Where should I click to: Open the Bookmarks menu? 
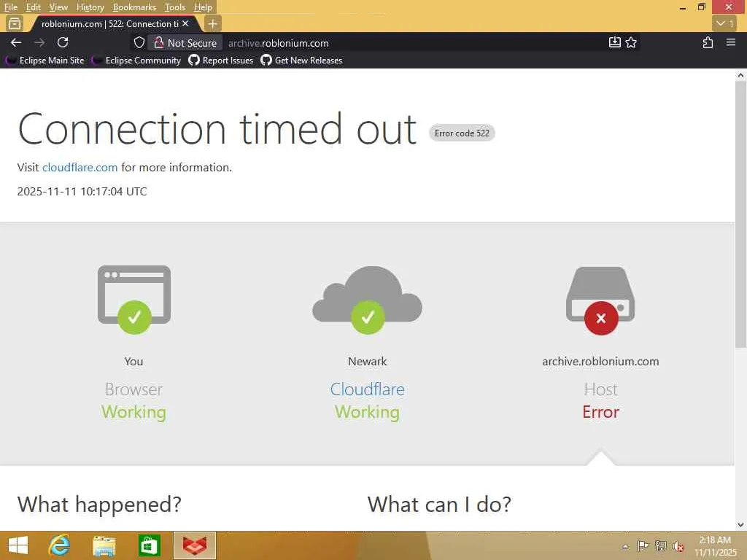pyautogui.click(x=134, y=7)
